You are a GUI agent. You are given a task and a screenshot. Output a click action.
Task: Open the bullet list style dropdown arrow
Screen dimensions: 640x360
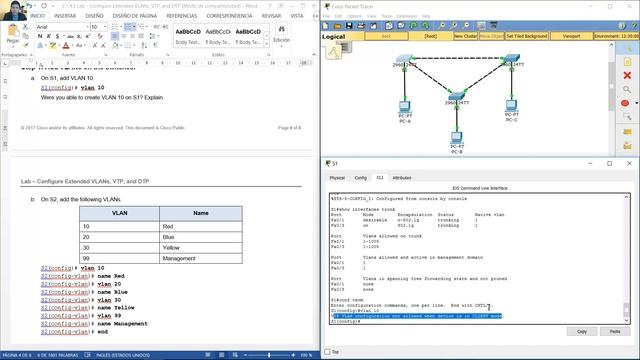[121, 27]
